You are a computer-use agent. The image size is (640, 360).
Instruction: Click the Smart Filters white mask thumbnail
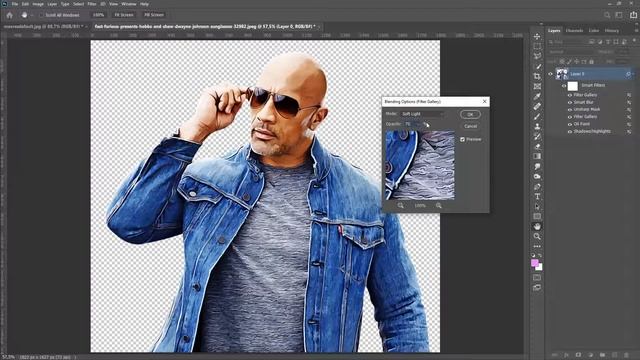573,86
